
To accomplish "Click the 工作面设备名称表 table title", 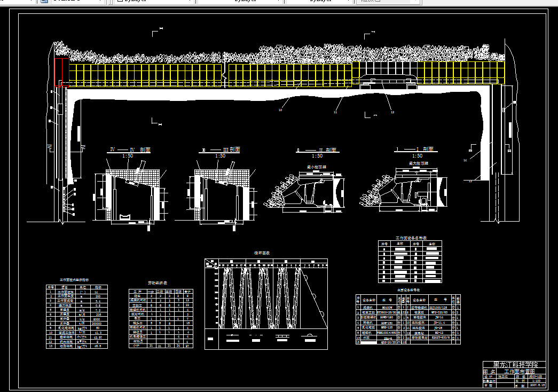I will (x=411, y=238).
